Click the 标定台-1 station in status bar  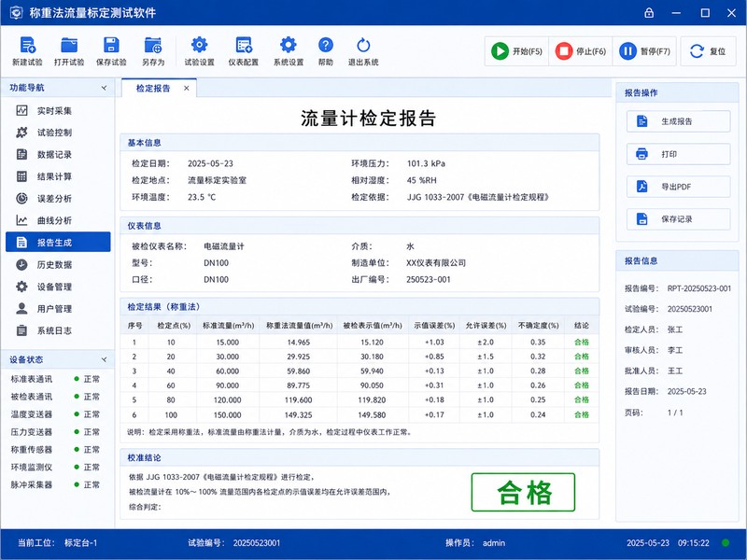[81, 543]
